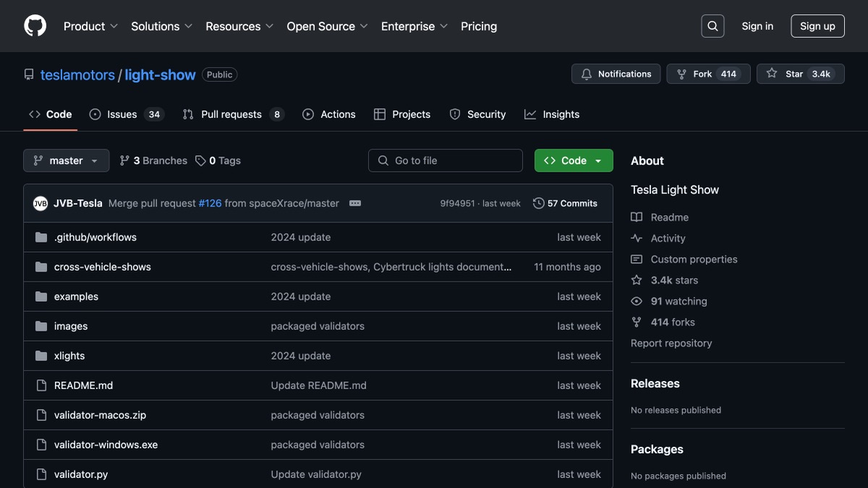Open the Actions tab
This screenshot has height=488, width=868.
[329, 114]
